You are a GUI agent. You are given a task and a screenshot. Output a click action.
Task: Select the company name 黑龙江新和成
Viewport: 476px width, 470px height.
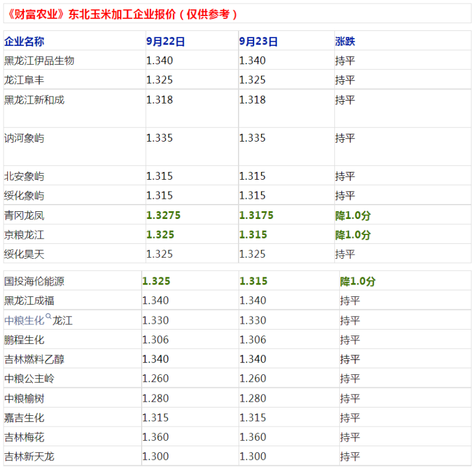coord(35,100)
